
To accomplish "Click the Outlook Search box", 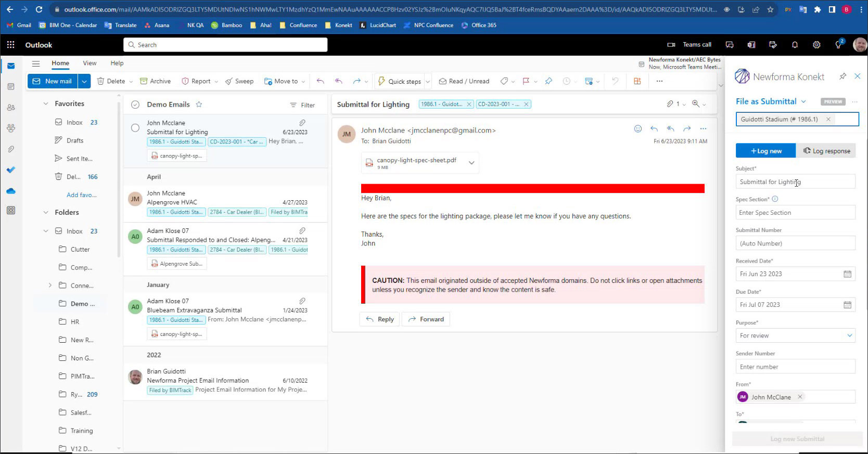I will coord(225,45).
